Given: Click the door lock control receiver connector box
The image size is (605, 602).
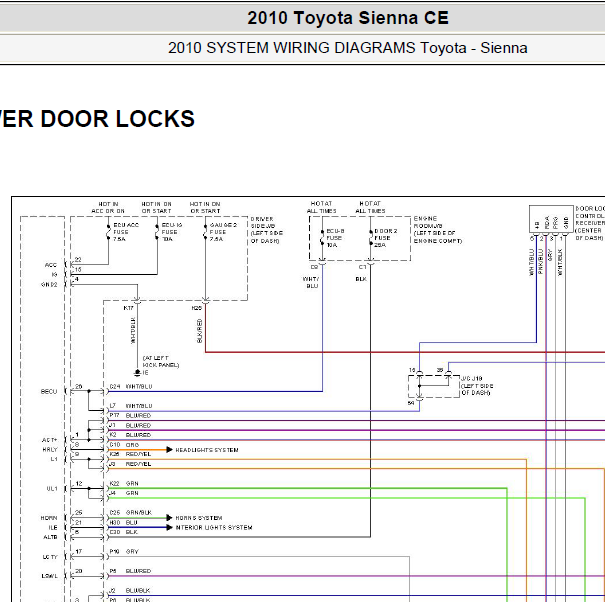Looking at the screenshot, I should coord(551,219).
